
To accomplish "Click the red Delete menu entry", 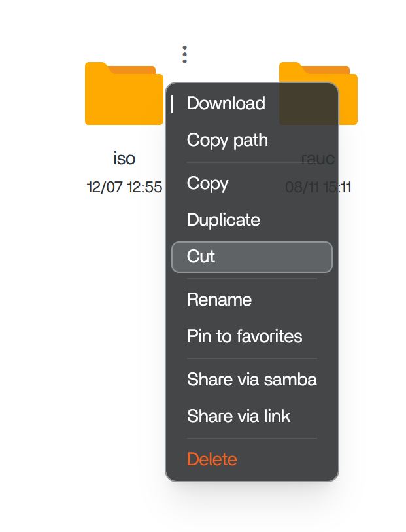I will (x=212, y=459).
